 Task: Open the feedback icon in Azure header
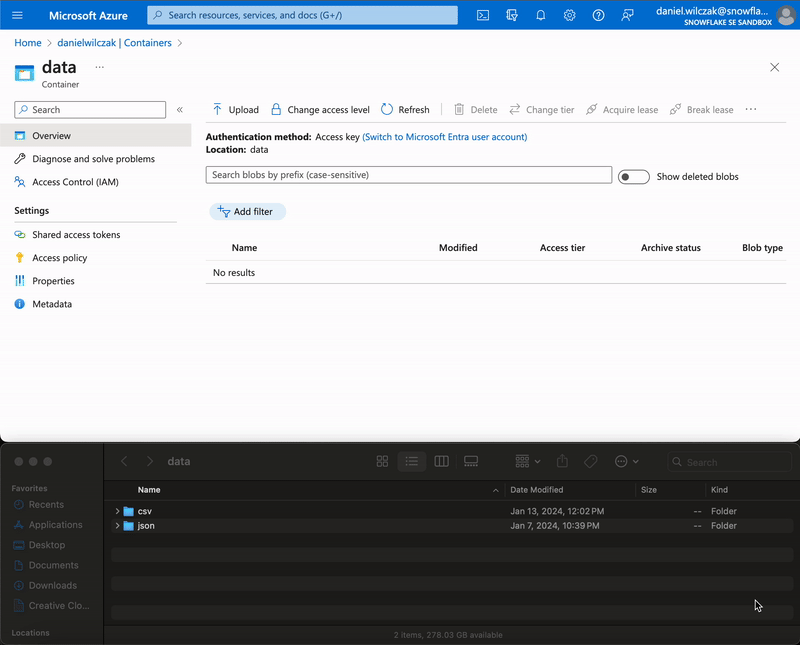pos(627,15)
